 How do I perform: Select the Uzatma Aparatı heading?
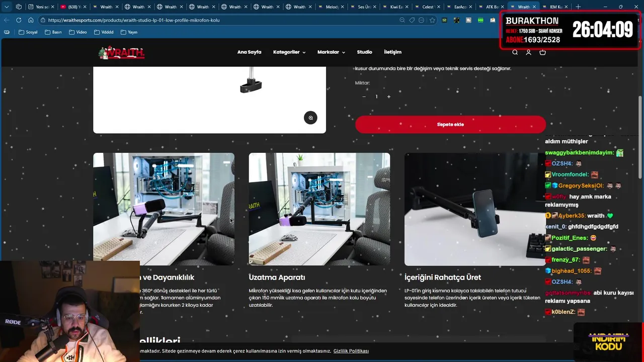(x=277, y=278)
